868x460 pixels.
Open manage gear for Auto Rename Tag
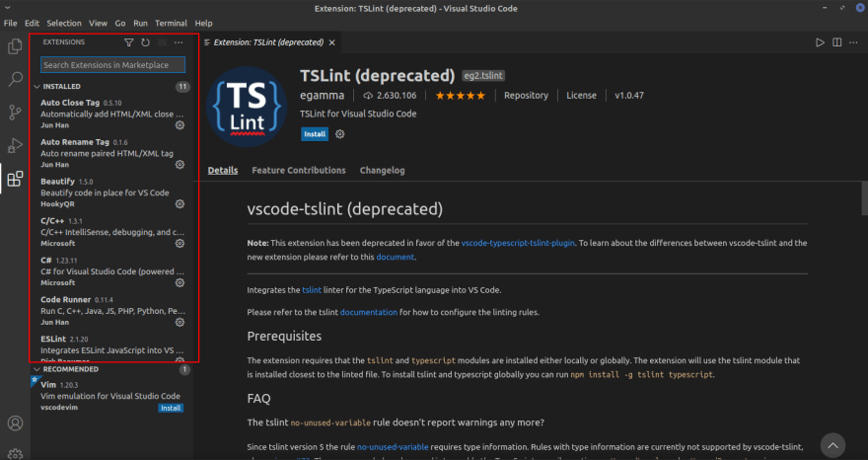pos(180,165)
